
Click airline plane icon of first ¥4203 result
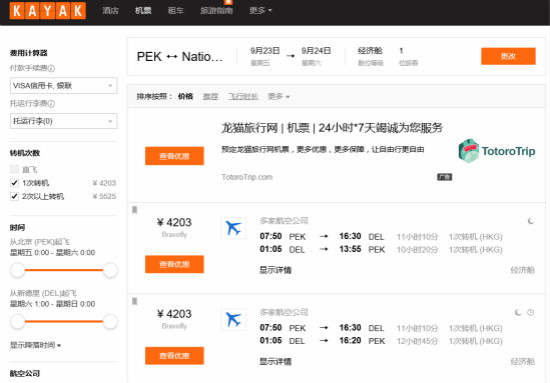[x=234, y=228]
